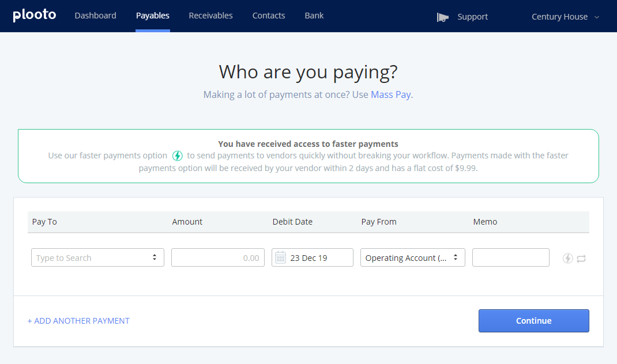Click the plooto logo

tap(34, 15)
